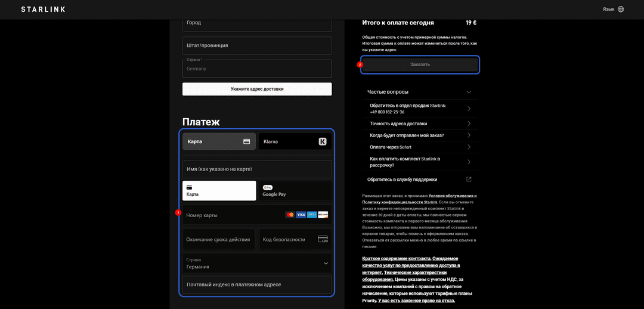Select the Klarna payment method tab
This screenshot has width=644, height=309.
pos(295,141)
